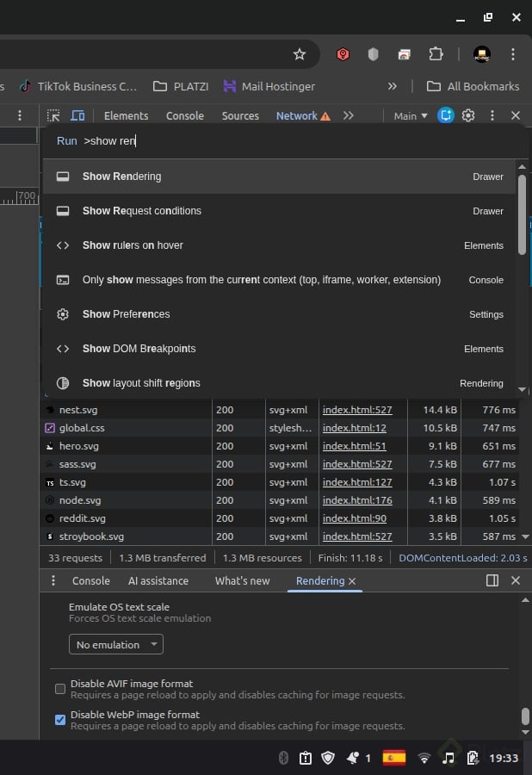This screenshot has height=775, width=532.
Task: Open the Spanish keyboard layout tray icon
Action: [394, 758]
